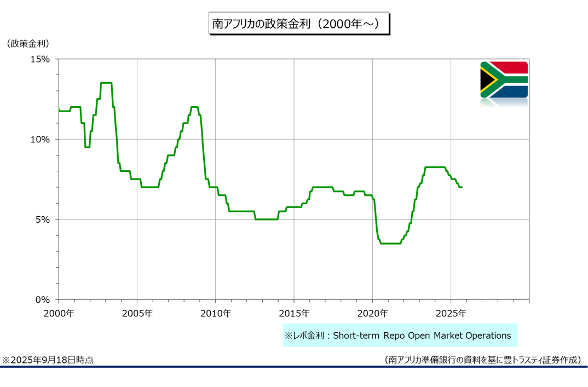This screenshot has height=387, width=588.
Task: Click the green line's 3.5% low plateau
Action: coord(390,244)
